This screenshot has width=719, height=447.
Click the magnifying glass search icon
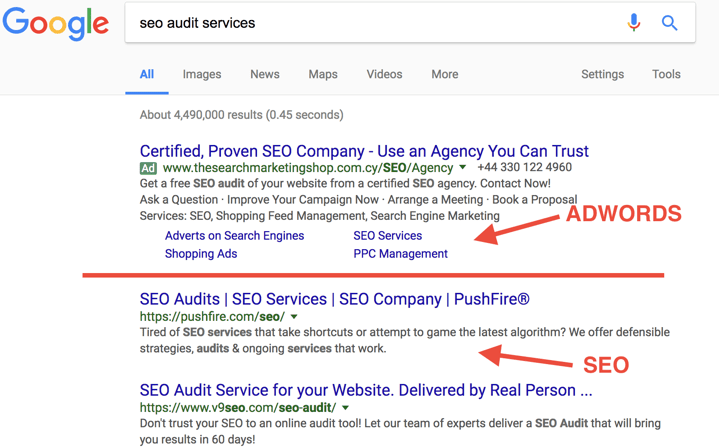click(x=669, y=22)
